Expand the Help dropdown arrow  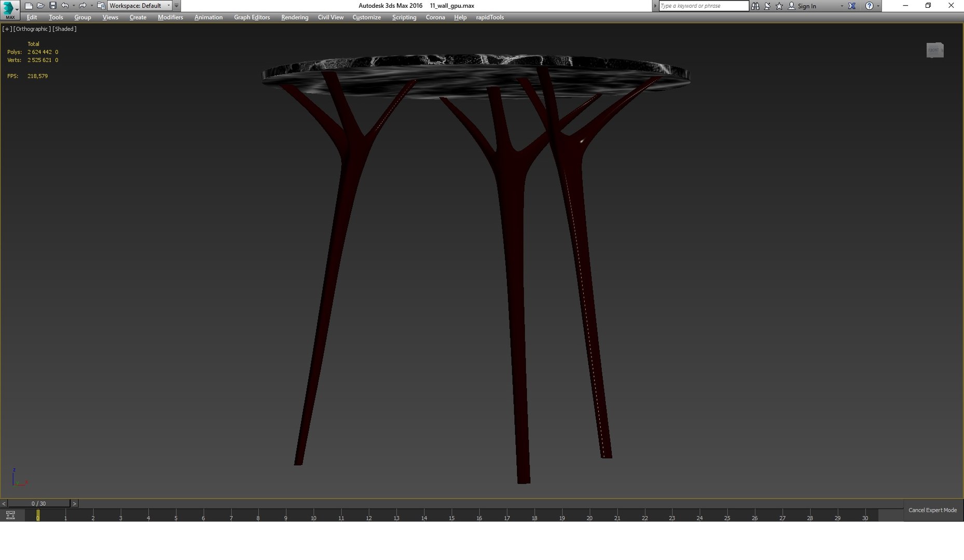pyautogui.click(x=878, y=6)
